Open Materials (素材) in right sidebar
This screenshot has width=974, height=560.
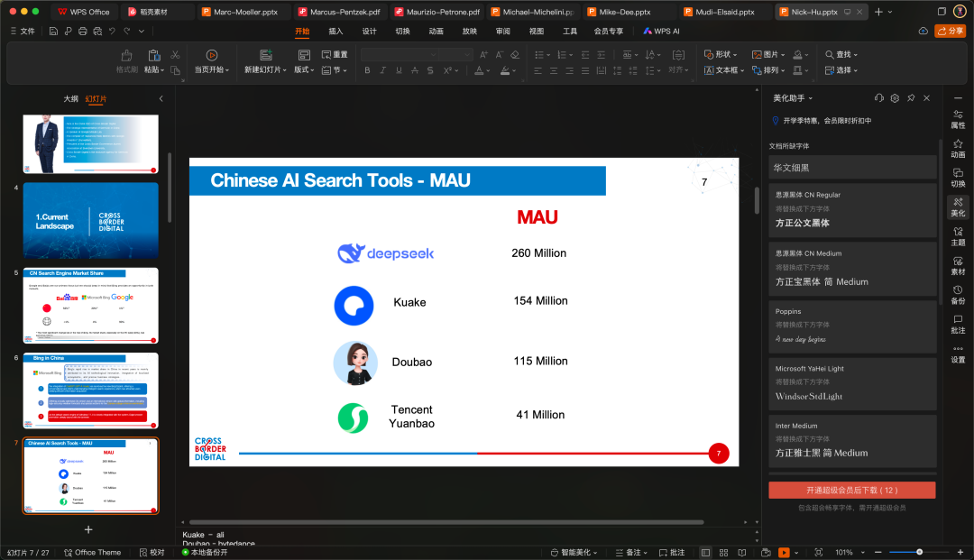click(x=958, y=266)
